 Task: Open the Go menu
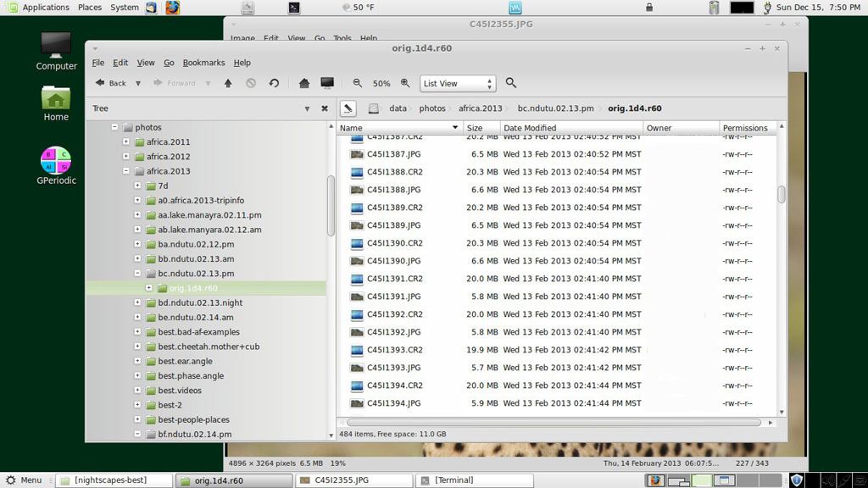click(169, 63)
